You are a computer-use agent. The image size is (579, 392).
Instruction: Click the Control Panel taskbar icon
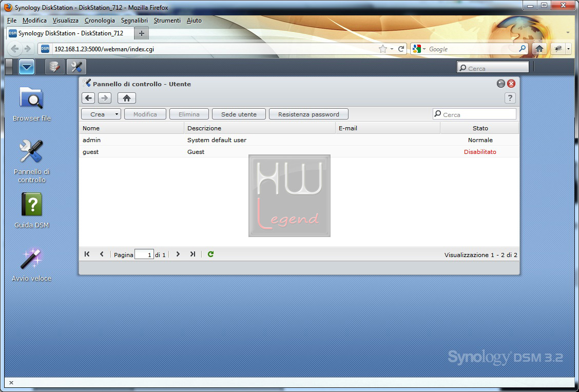pos(76,67)
